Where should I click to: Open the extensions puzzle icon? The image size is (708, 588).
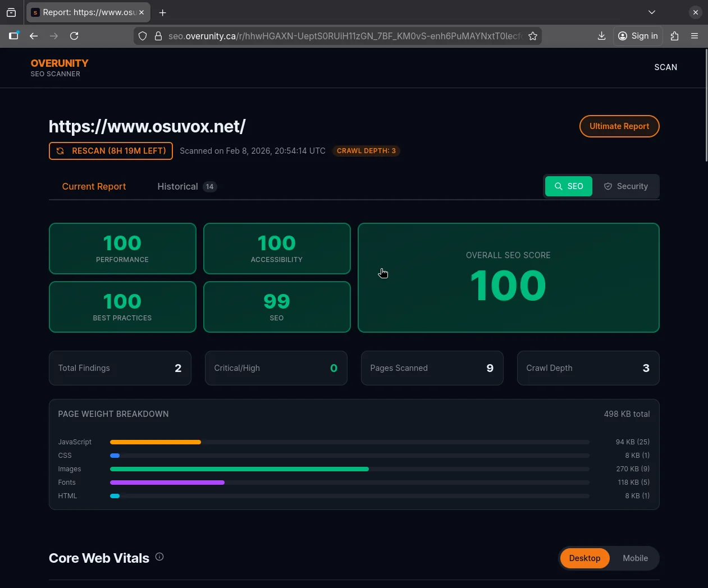pos(675,36)
